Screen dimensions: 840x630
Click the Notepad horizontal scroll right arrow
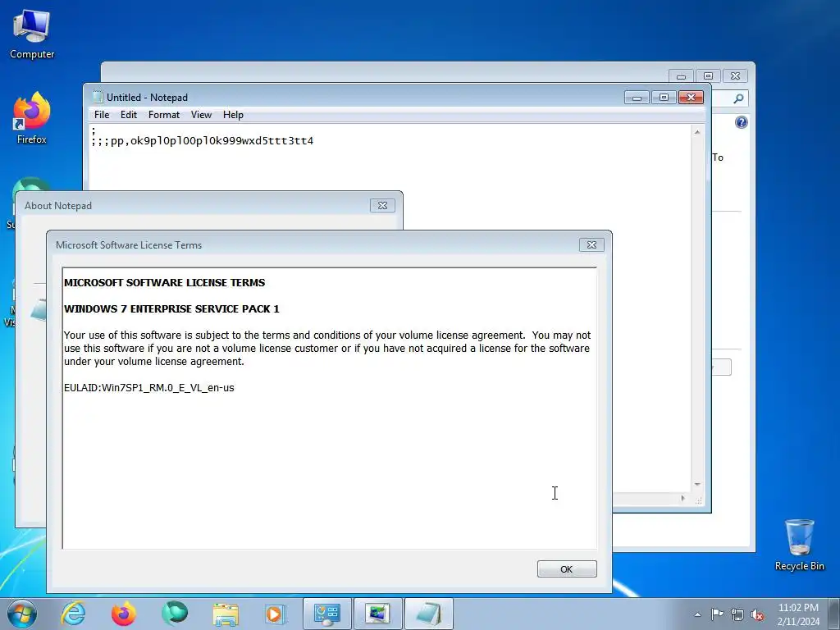click(x=683, y=498)
